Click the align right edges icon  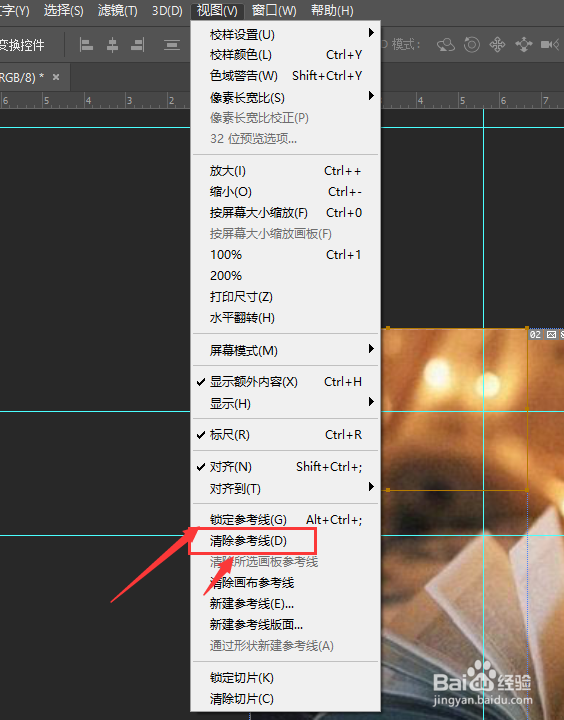[x=137, y=45]
